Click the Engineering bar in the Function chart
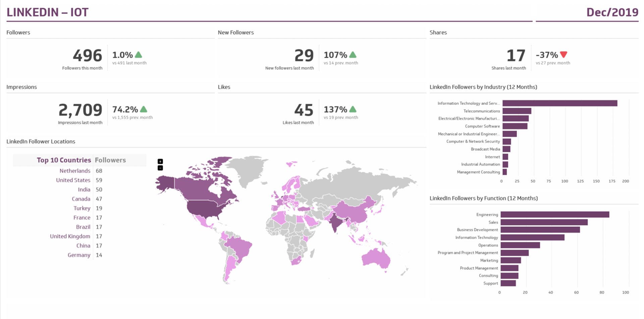644x319 pixels. tap(554, 215)
